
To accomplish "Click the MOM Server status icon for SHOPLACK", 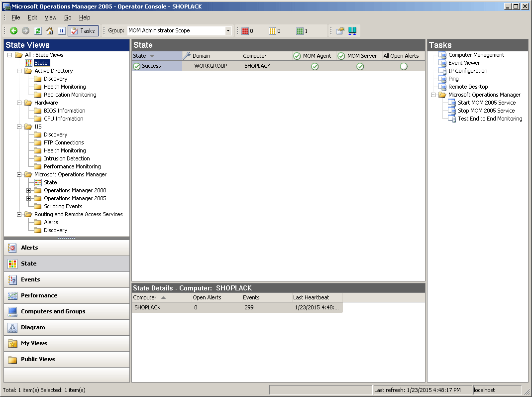I will pyautogui.click(x=360, y=67).
